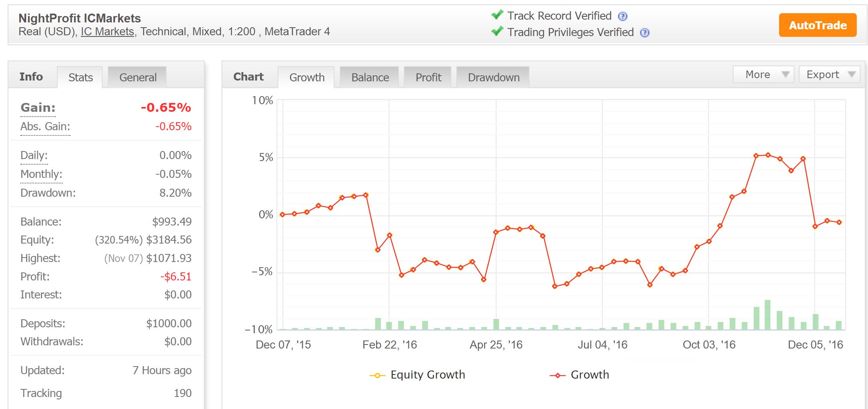
Task: Click the Updated value 7 Hours ago
Action: (x=162, y=371)
